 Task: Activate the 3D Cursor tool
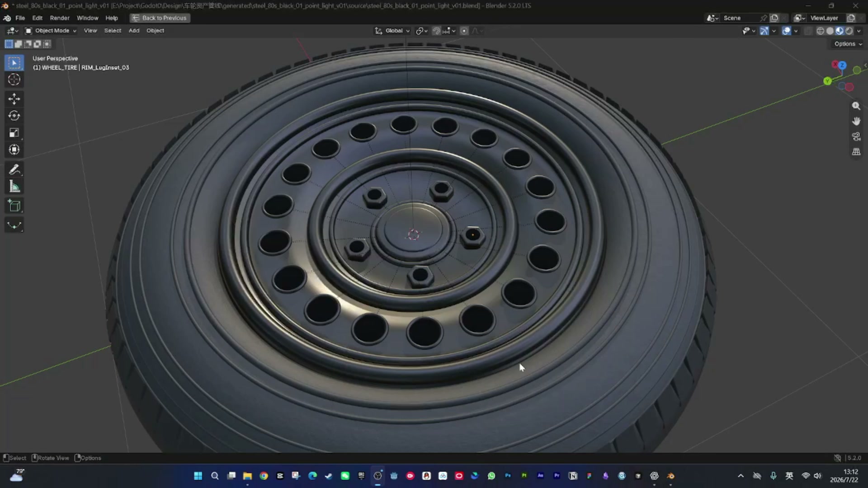coord(14,80)
